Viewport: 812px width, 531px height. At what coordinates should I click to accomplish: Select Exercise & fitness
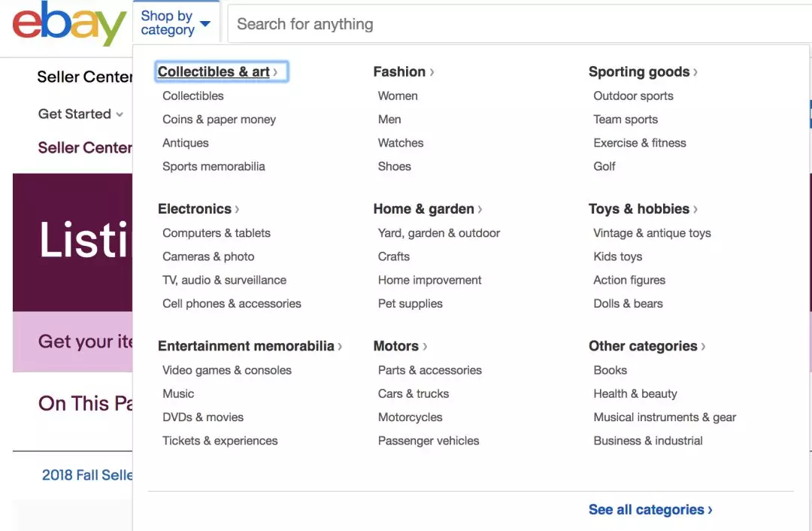(x=639, y=143)
